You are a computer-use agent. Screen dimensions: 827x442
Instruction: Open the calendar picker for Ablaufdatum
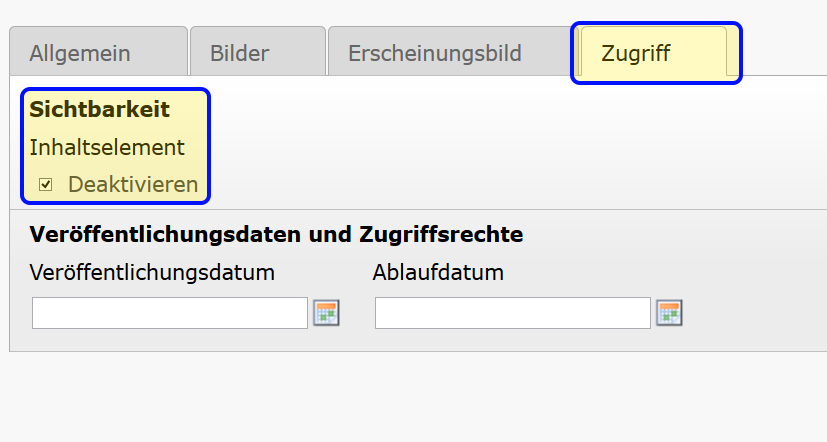pos(669,313)
